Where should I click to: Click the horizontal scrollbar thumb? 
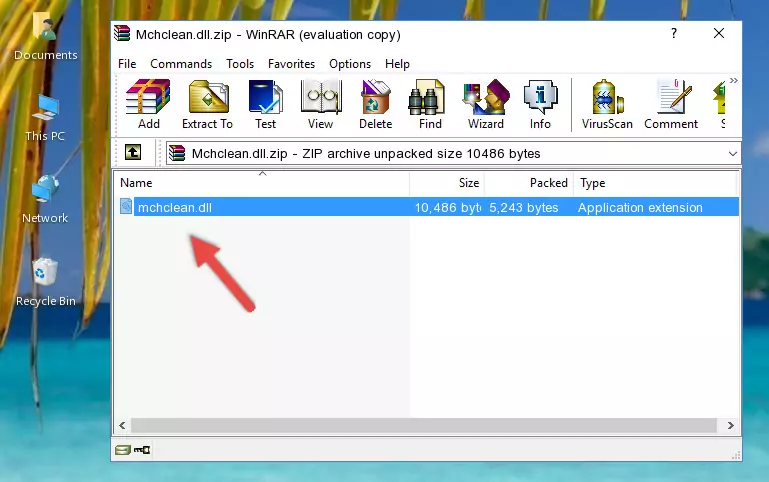point(424,425)
